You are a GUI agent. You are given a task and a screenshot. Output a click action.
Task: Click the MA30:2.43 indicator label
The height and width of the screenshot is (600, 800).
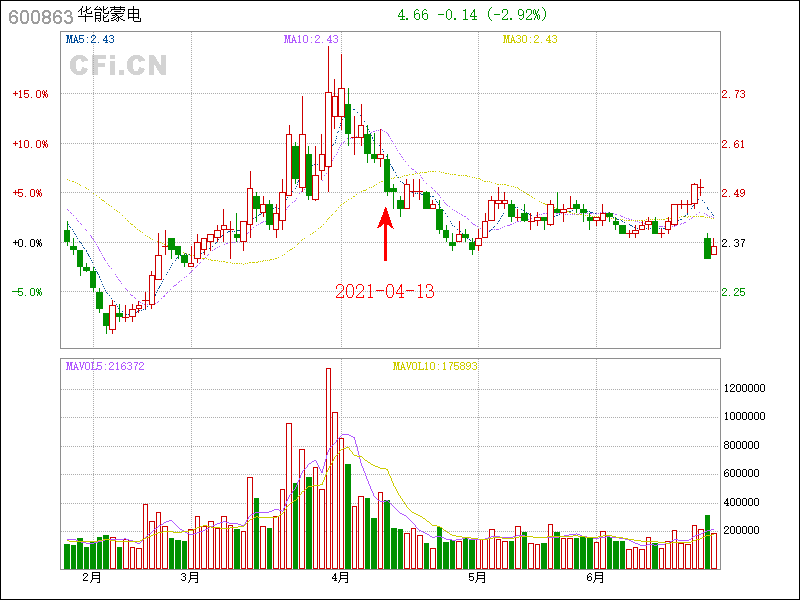[529, 39]
